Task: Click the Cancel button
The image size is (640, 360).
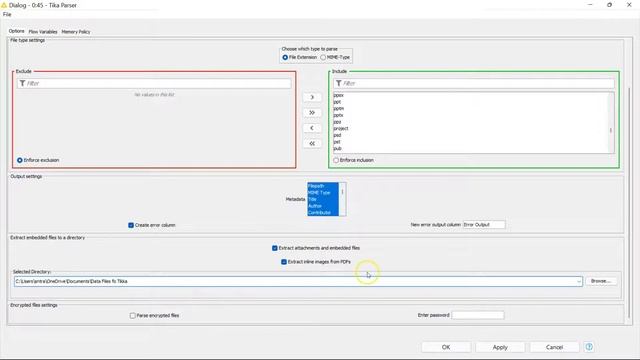Action: click(554, 347)
